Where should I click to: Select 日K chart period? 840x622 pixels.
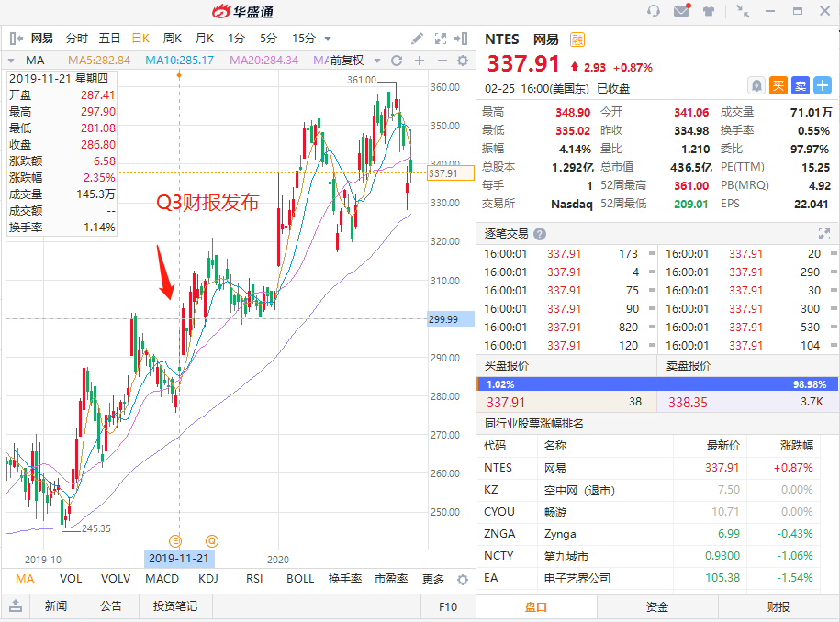[x=140, y=39]
